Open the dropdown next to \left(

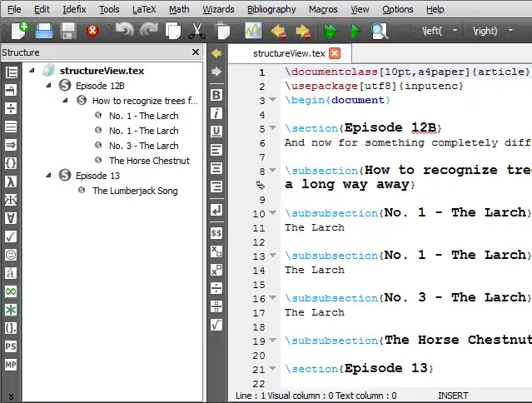455,31
